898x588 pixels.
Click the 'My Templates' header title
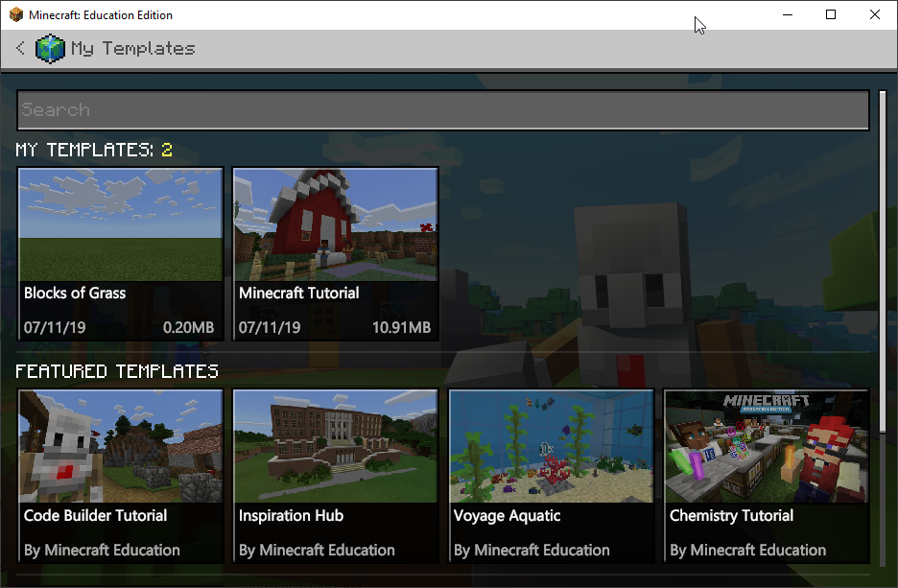click(x=132, y=49)
